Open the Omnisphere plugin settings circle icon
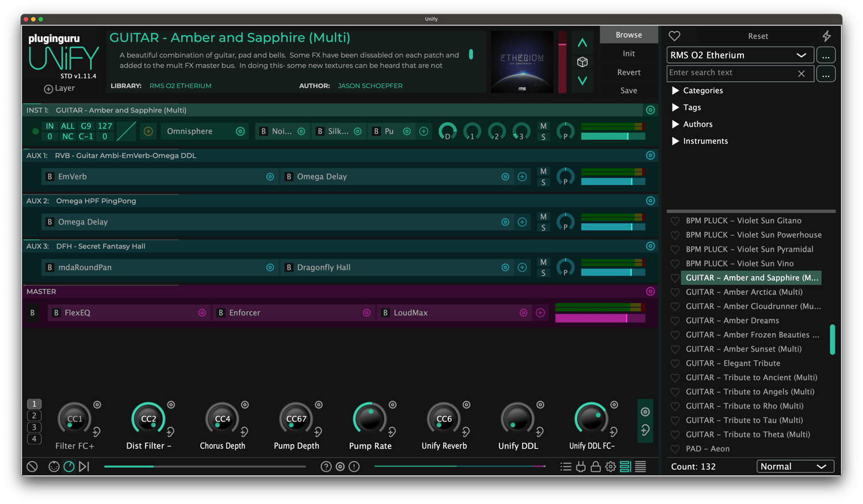The width and height of the screenshot is (863, 504). 240,132
